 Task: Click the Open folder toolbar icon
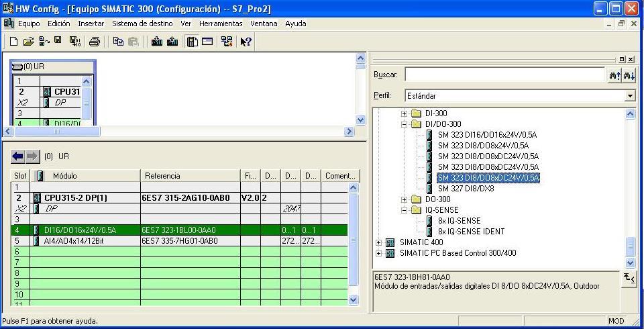click(x=28, y=42)
